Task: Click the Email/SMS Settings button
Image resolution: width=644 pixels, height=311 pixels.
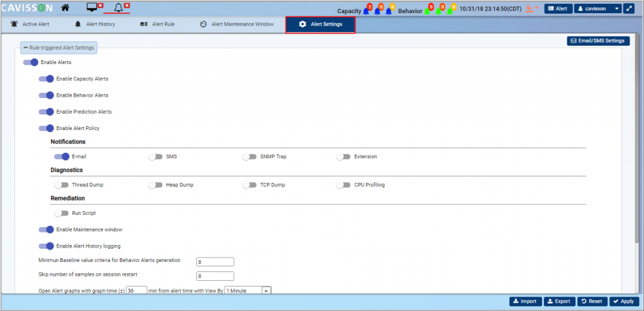Action: point(598,41)
